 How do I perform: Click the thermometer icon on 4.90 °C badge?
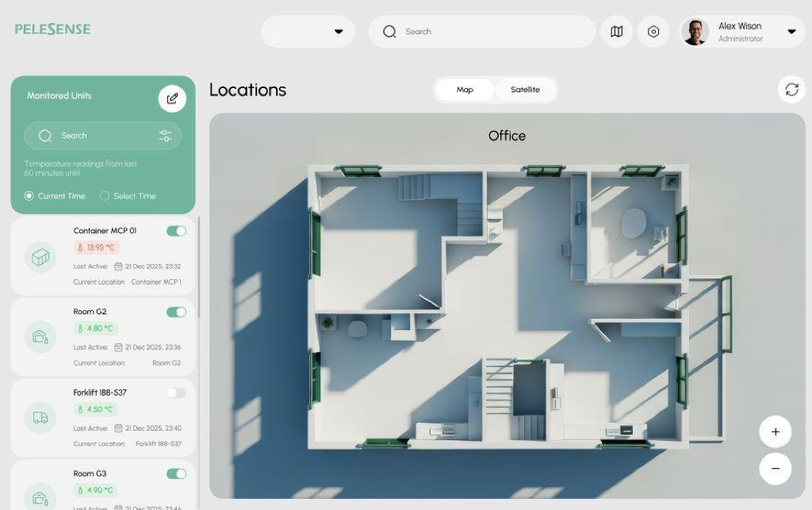[x=80, y=490]
